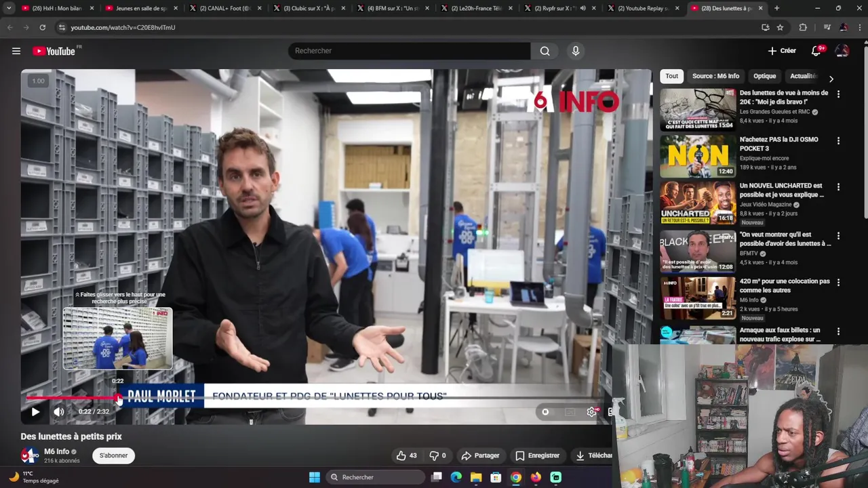The height and width of the screenshot is (488, 868).
Task: Toggle subtitles in video player
Action: coord(570,411)
